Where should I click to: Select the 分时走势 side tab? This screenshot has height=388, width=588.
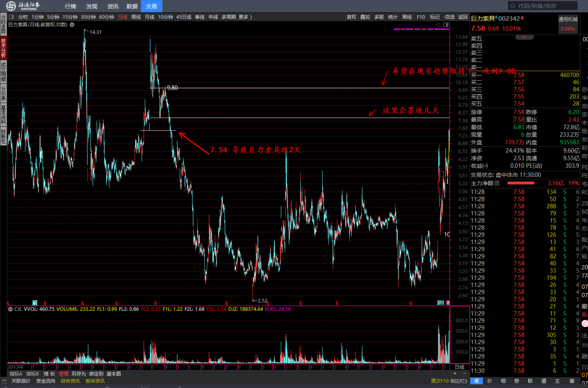[3, 24]
